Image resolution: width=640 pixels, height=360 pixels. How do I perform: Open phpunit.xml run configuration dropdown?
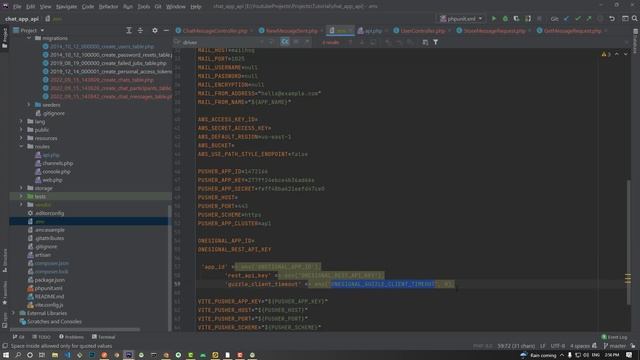coord(461,18)
